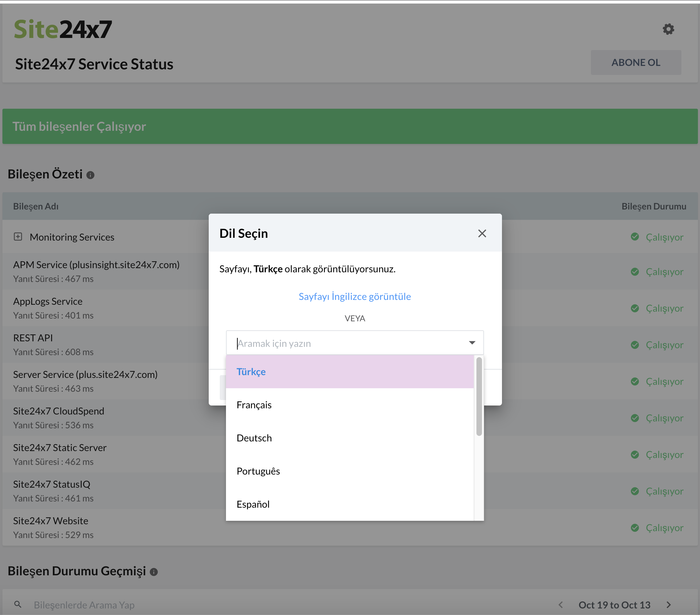700x615 pixels.
Task: Click the Site24x7 logo
Action: [63, 29]
